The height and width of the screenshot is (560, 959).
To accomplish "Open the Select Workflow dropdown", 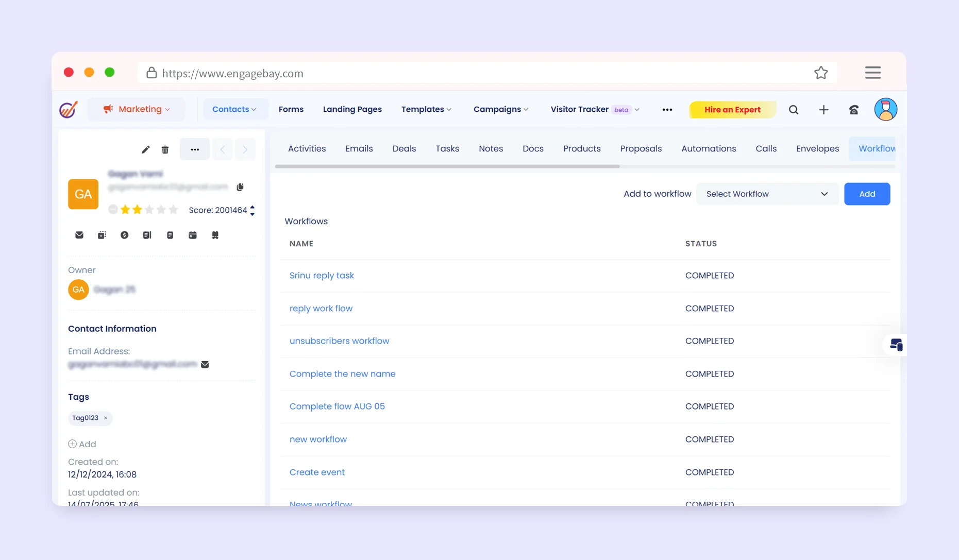I will pos(766,194).
